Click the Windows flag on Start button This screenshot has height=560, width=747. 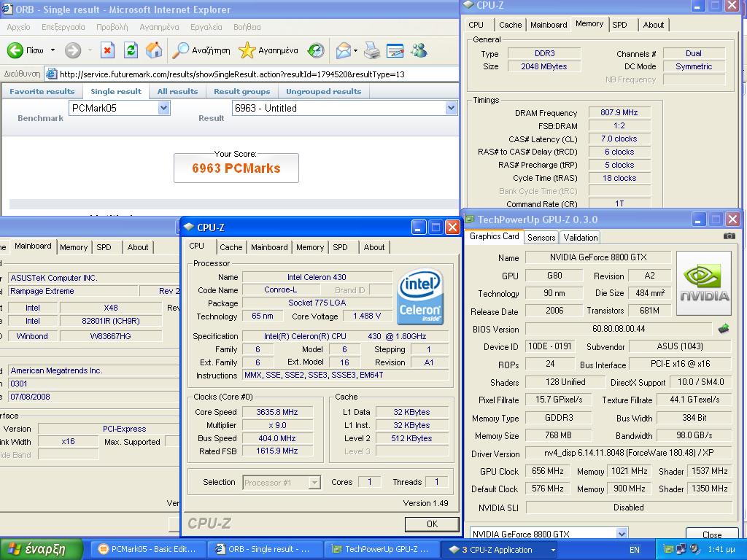[15, 549]
